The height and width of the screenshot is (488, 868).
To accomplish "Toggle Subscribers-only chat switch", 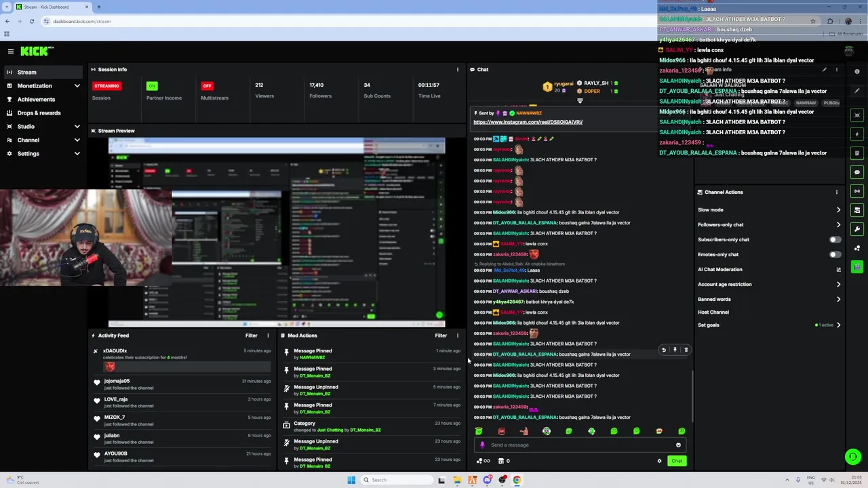I will click(x=835, y=239).
